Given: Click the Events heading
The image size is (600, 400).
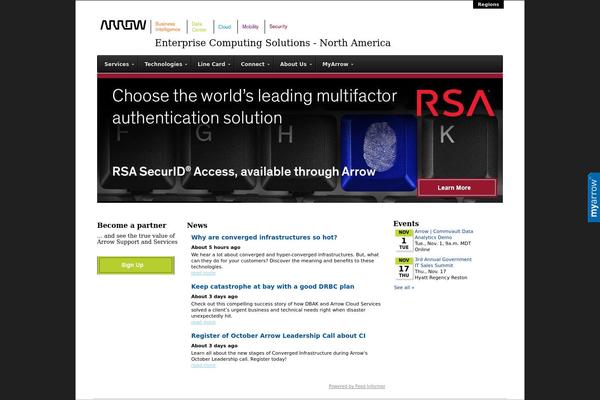Looking at the screenshot, I should 406,224.
